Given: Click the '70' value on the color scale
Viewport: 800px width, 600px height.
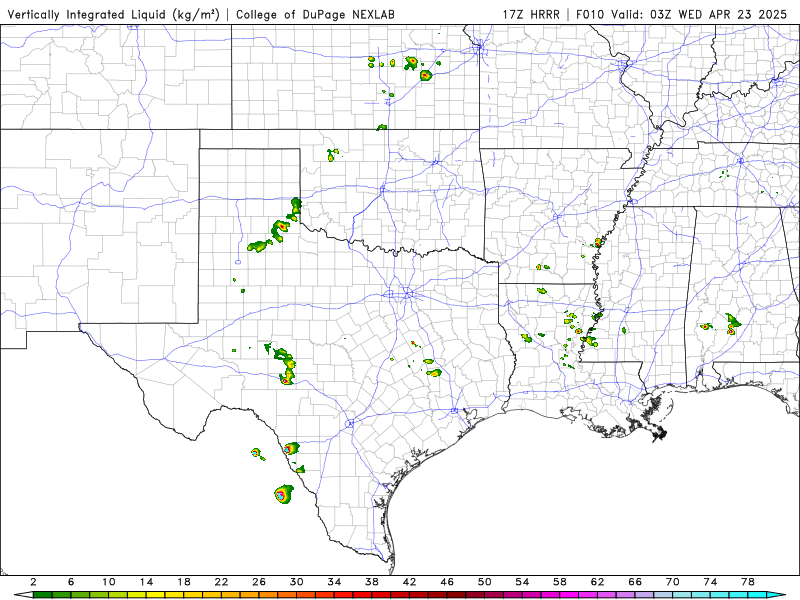Looking at the screenshot, I should click(x=673, y=582).
